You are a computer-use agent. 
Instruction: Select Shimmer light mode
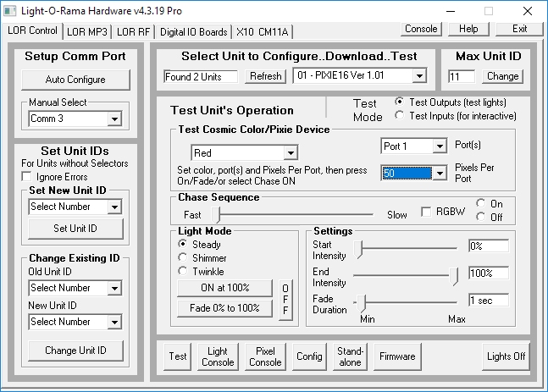[183, 257]
